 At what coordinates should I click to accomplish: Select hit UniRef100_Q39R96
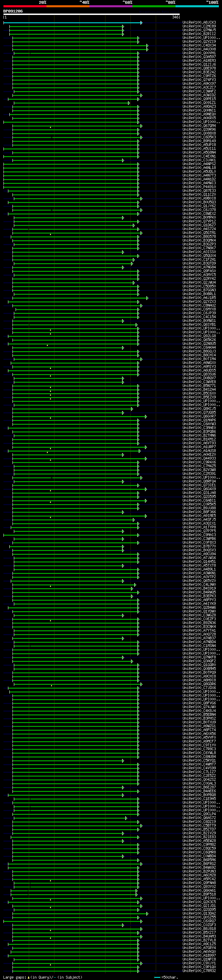click(x=199, y=130)
